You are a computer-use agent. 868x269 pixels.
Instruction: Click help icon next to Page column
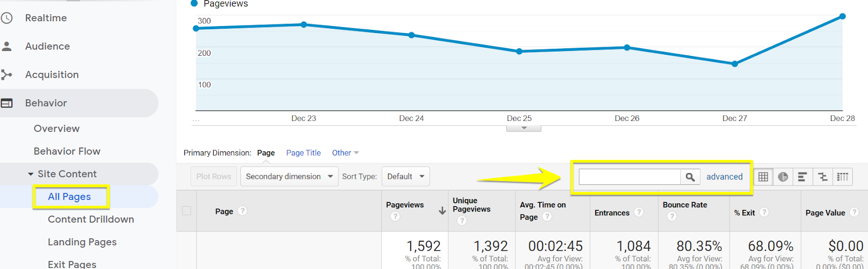point(242,211)
